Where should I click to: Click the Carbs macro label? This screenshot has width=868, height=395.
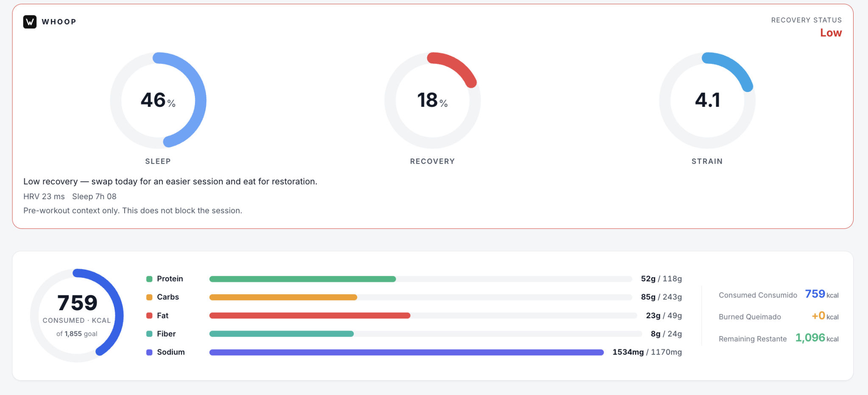(x=168, y=297)
